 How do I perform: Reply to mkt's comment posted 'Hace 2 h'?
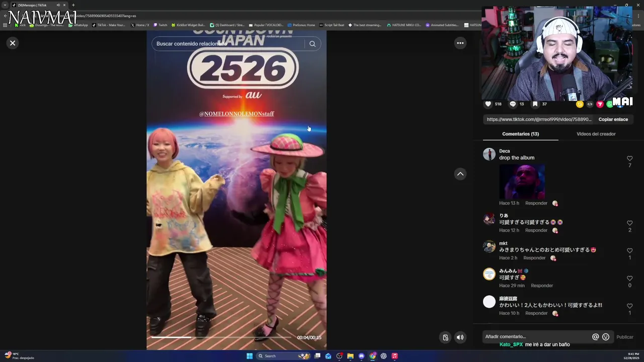click(x=534, y=258)
